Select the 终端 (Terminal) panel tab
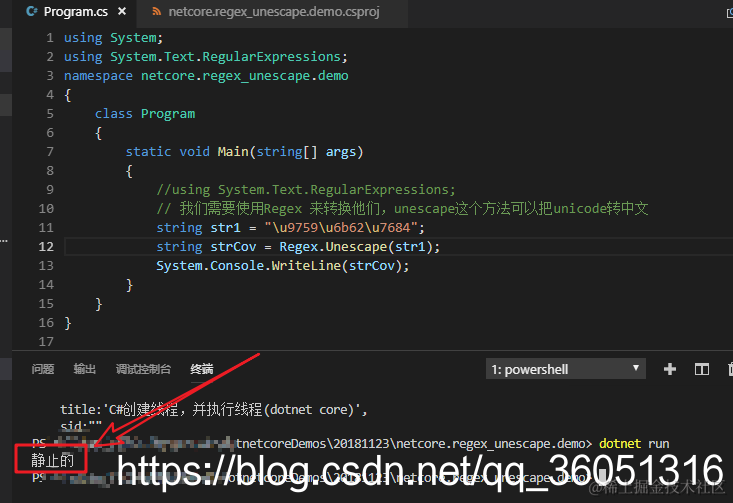This screenshot has height=503, width=733. [x=201, y=369]
